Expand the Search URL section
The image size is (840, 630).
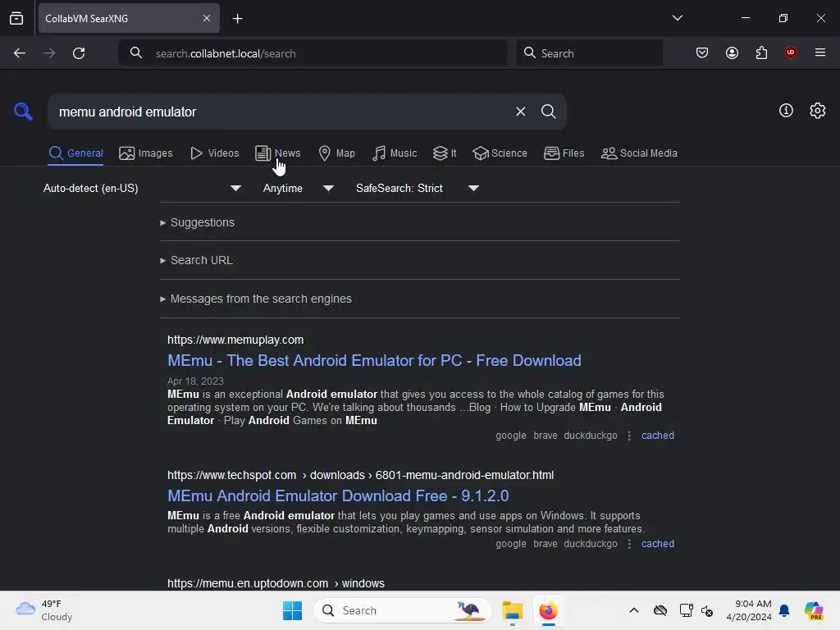pos(196,260)
